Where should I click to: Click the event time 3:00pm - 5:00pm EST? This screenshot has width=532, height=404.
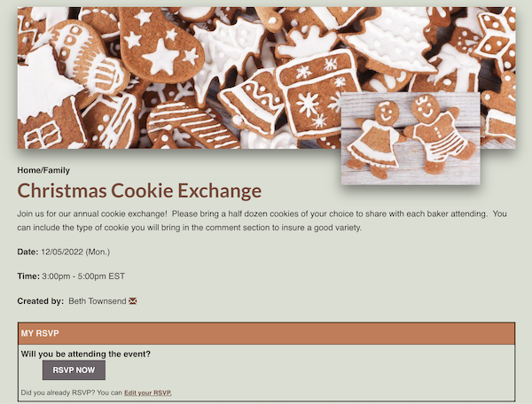coord(83,276)
